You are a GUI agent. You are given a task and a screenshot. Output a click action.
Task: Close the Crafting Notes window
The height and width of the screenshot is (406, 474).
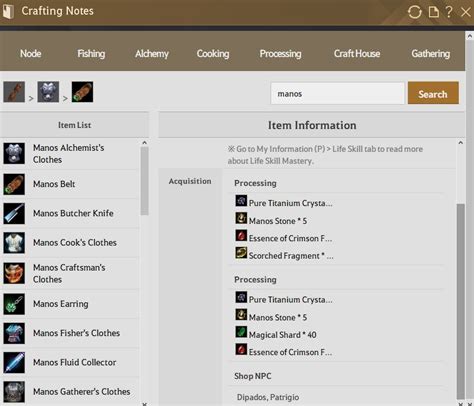465,12
